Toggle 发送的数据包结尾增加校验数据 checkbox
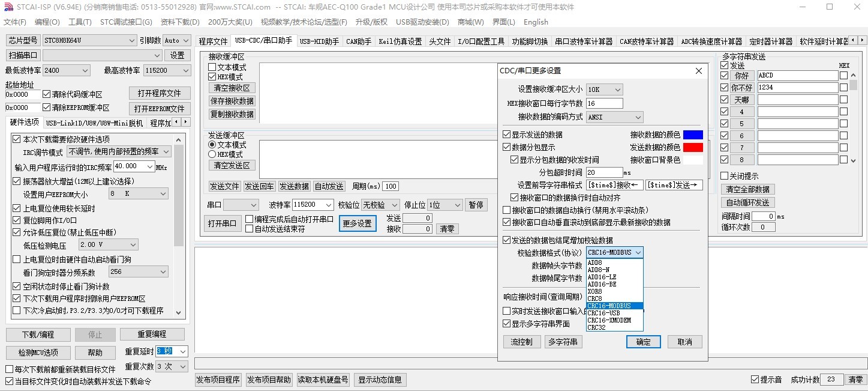 pos(507,240)
